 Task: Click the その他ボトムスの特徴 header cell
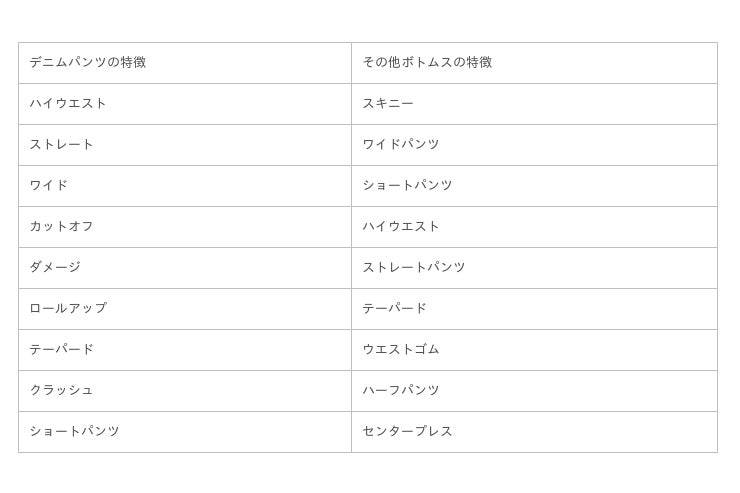427,62
